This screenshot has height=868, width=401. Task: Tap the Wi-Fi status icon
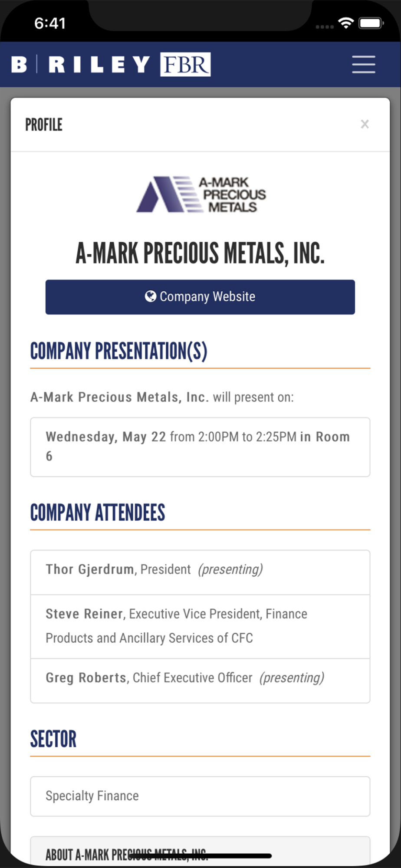(345, 23)
